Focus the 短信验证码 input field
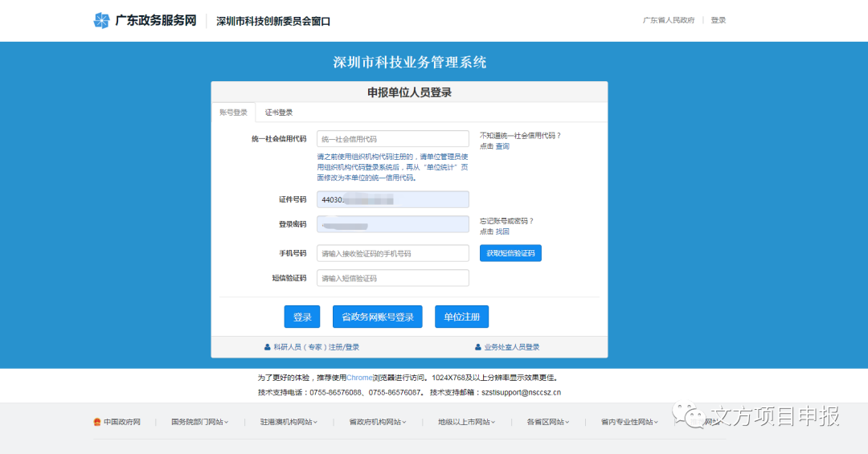This screenshot has width=868, height=454. (393, 278)
